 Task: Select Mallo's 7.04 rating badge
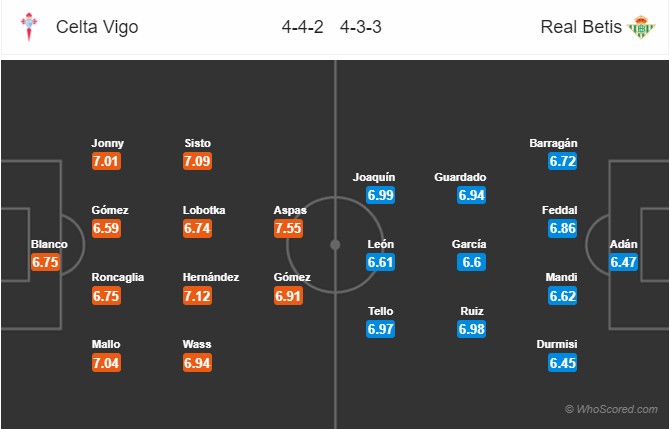click(106, 363)
